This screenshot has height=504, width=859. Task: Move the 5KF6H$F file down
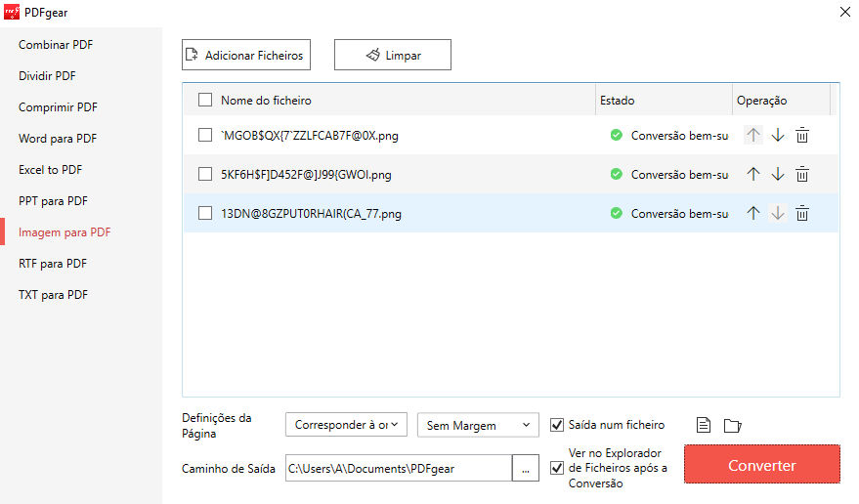pos(777,174)
